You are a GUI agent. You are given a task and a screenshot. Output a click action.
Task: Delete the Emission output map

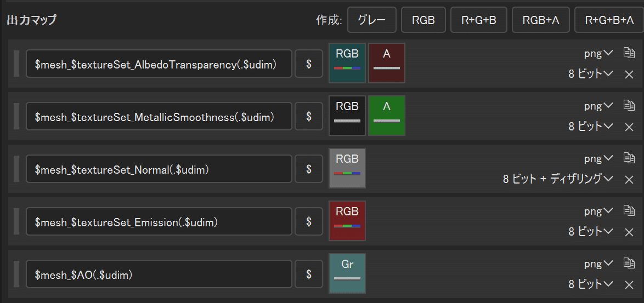(629, 232)
